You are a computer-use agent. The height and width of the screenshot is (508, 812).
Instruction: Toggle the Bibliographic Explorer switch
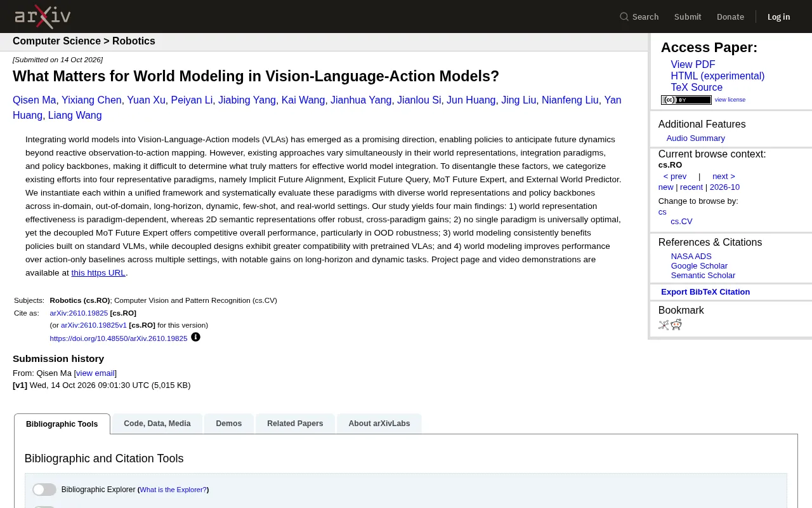(44, 490)
